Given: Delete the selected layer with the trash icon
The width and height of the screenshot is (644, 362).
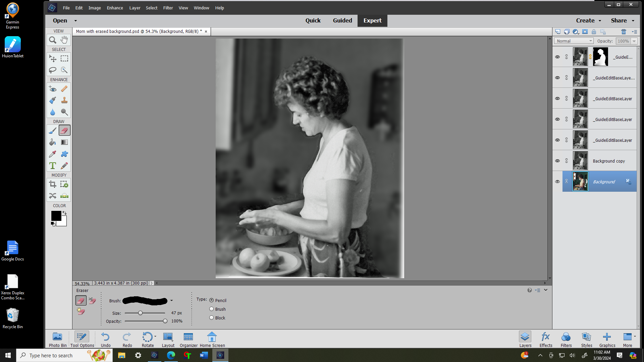Looking at the screenshot, I should click(x=624, y=31).
